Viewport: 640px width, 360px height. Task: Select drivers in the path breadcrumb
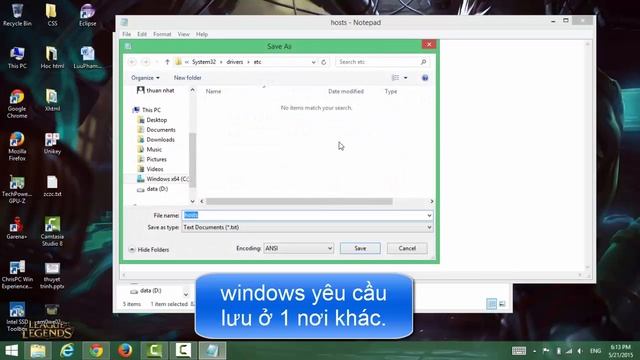(x=235, y=62)
